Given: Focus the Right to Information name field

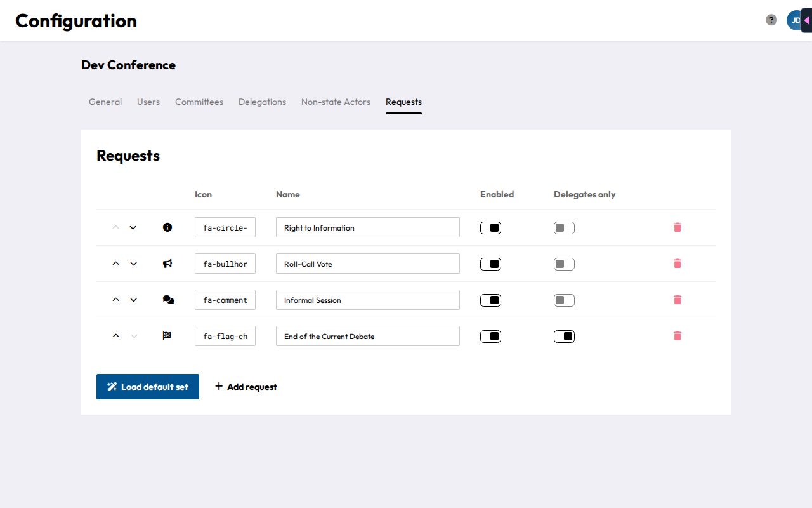Looking at the screenshot, I should tap(368, 227).
